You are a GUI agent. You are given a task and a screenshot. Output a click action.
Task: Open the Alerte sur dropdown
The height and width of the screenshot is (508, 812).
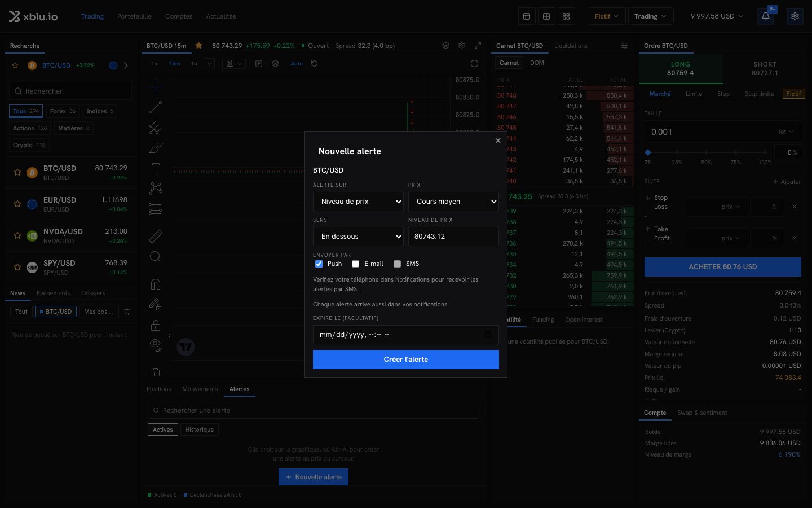[358, 202]
